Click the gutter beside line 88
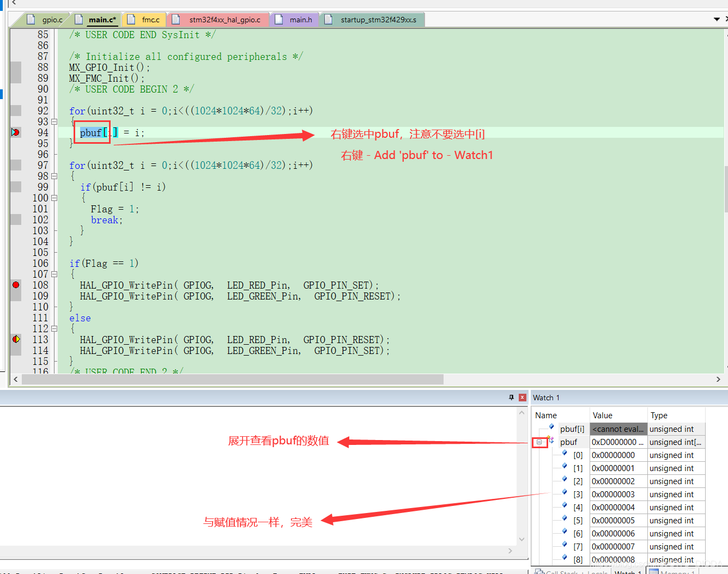The height and width of the screenshot is (574, 728). [16, 67]
